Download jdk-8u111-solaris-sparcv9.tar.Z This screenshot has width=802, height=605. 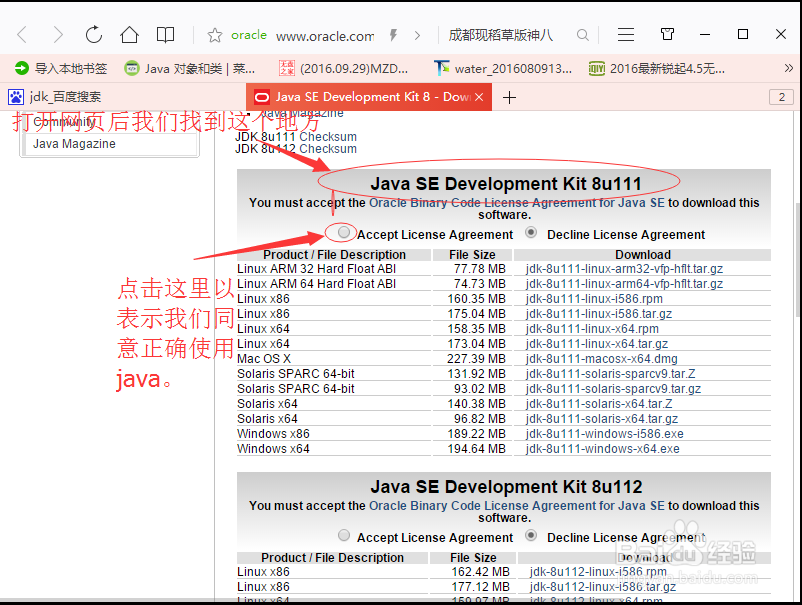[610, 374]
